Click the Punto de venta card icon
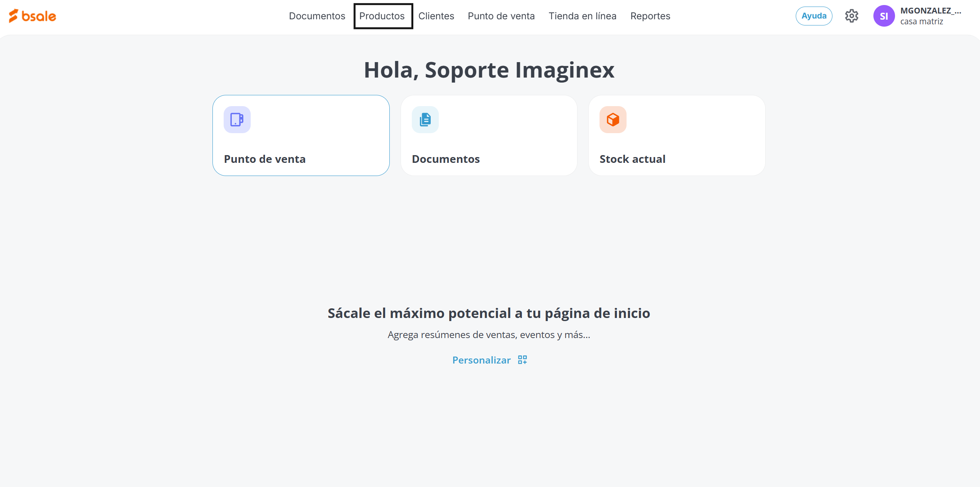980x487 pixels. tap(237, 120)
